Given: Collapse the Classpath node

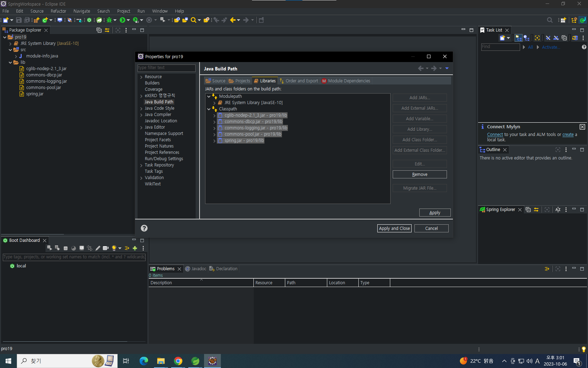Looking at the screenshot, I should (209, 109).
